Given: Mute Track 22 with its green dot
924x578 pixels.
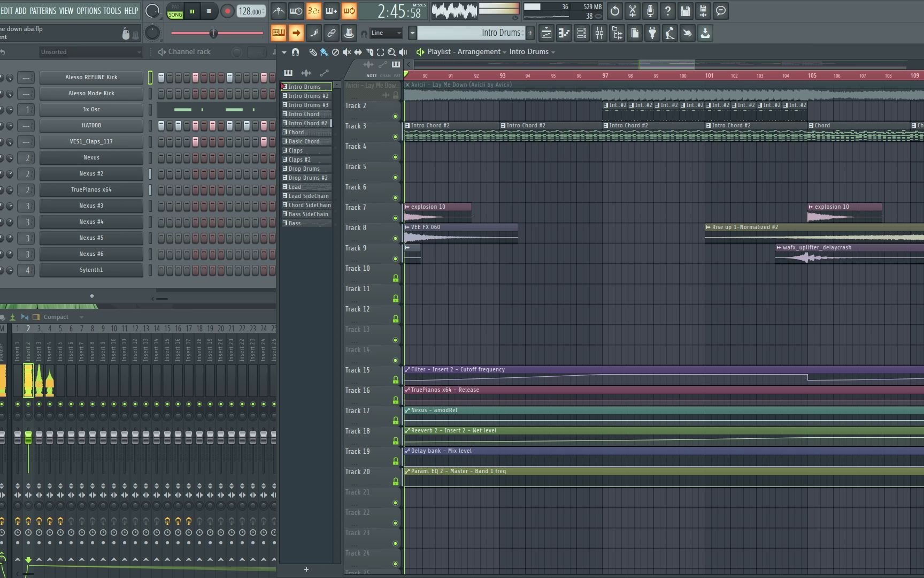Looking at the screenshot, I should coord(395,523).
